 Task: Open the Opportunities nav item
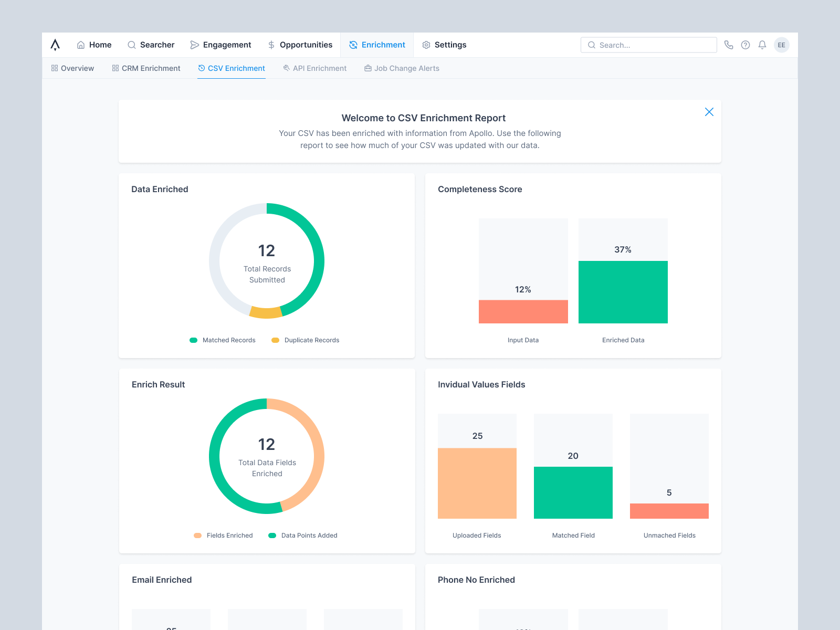point(300,45)
